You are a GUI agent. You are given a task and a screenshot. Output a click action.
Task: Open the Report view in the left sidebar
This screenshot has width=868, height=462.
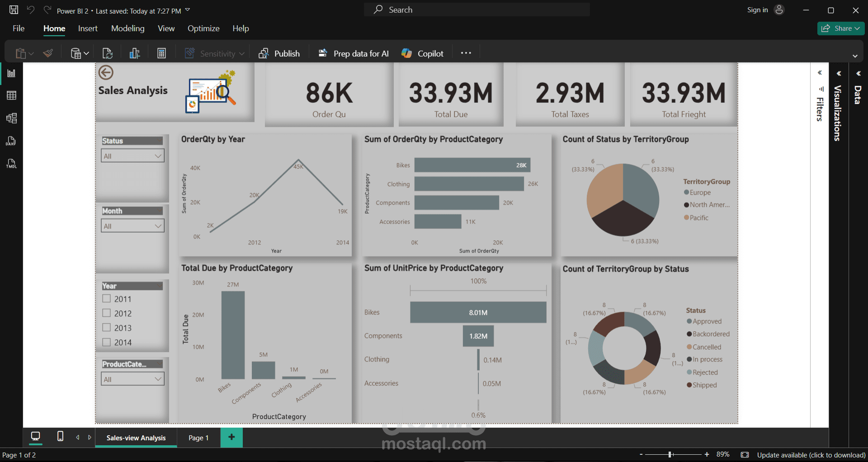click(x=11, y=73)
